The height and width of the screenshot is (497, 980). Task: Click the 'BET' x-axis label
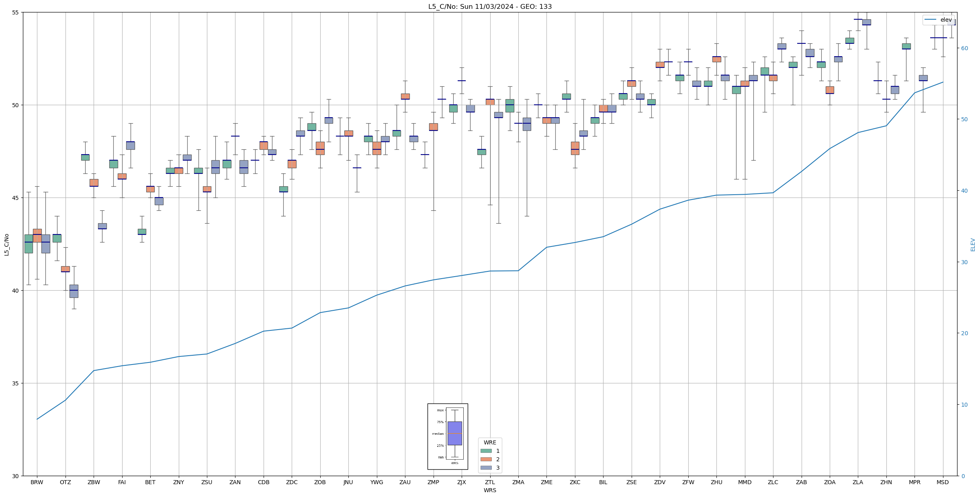point(150,482)
